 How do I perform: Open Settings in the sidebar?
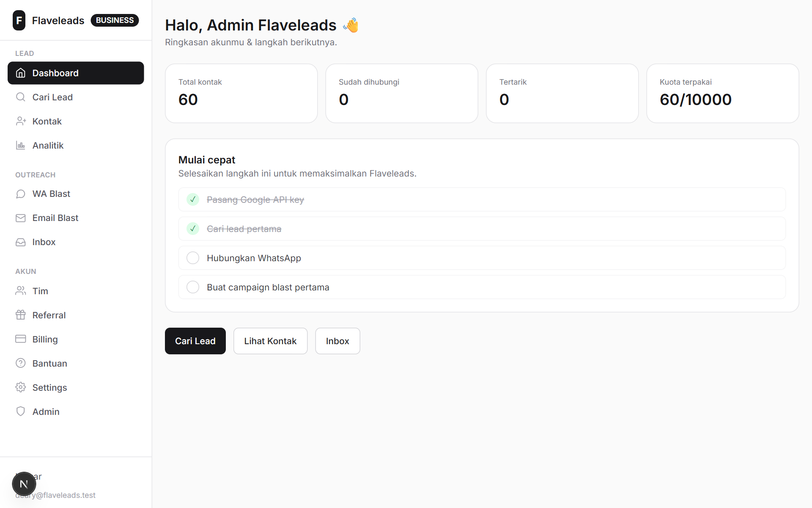tap(76, 387)
